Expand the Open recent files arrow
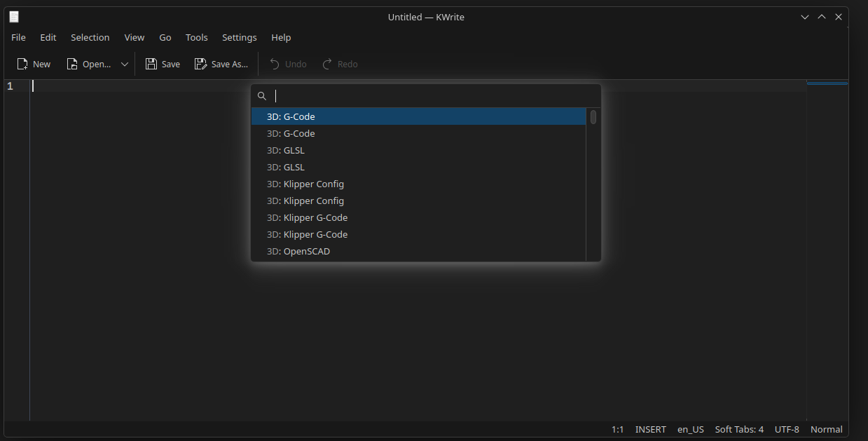The image size is (868, 441). [x=125, y=64]
